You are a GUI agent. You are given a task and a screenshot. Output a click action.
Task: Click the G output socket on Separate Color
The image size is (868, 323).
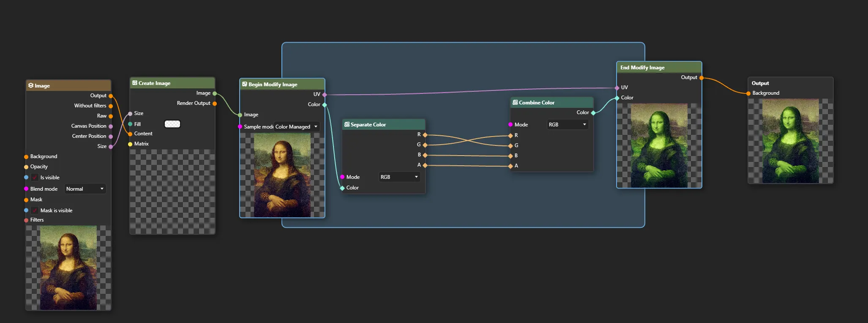[x=425, y=145]
